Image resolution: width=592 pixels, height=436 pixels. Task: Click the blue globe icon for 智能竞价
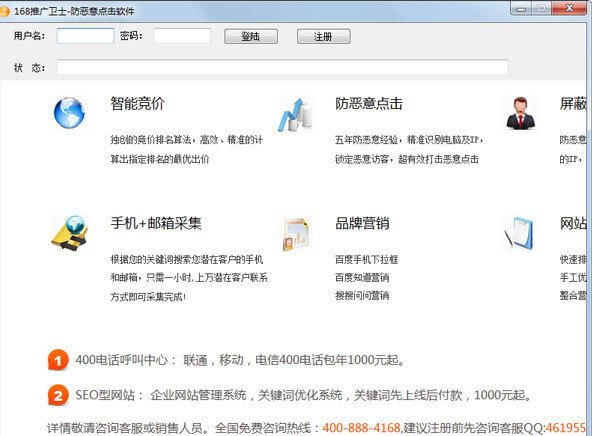[69, 113]
